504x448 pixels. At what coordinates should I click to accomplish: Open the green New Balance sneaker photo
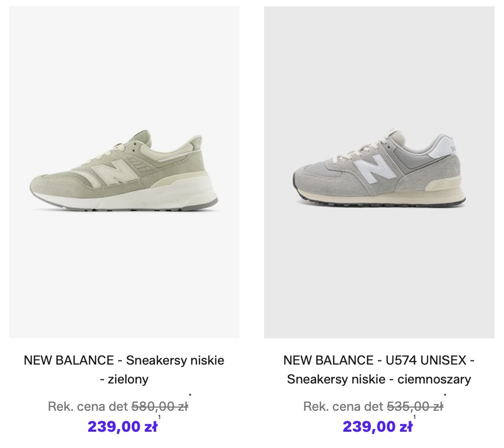(x=124, y=172)
